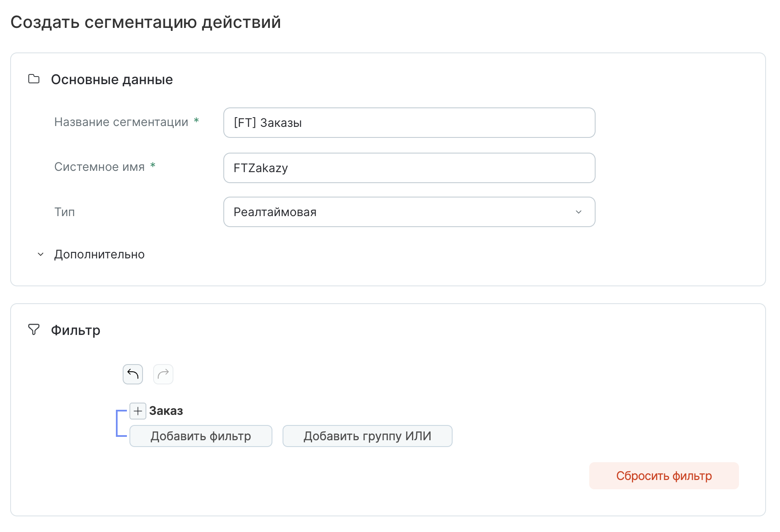Click the plus icon beside Заказ
This screenshot has width=780, height=532.
click(x=138, y=411)
